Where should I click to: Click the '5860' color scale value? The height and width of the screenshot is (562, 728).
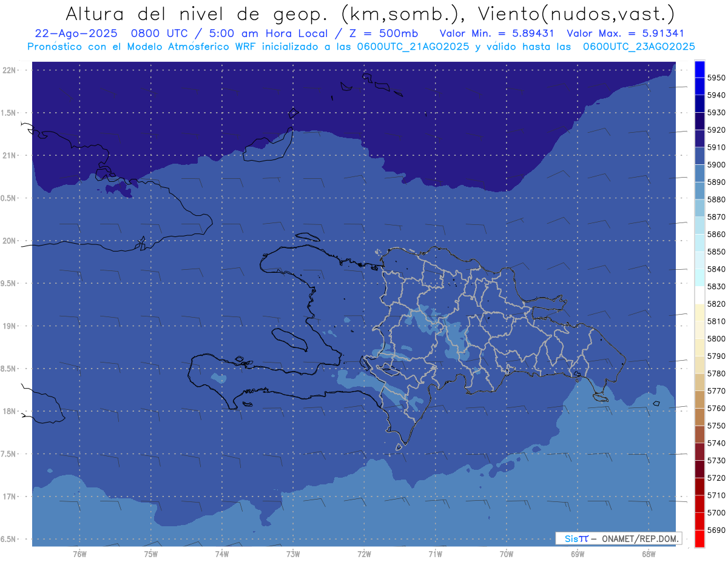pyautogui.click(x=716, y=234)
